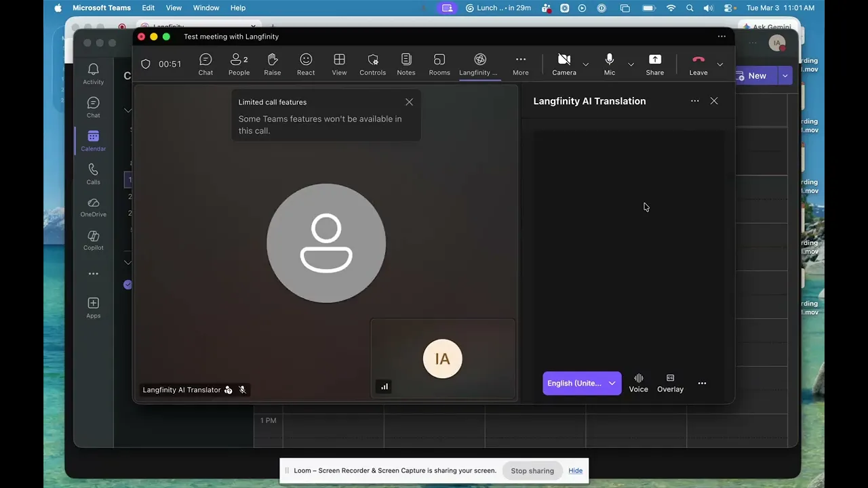Open Chat in Teams sidebar

(x=94, y=107)
